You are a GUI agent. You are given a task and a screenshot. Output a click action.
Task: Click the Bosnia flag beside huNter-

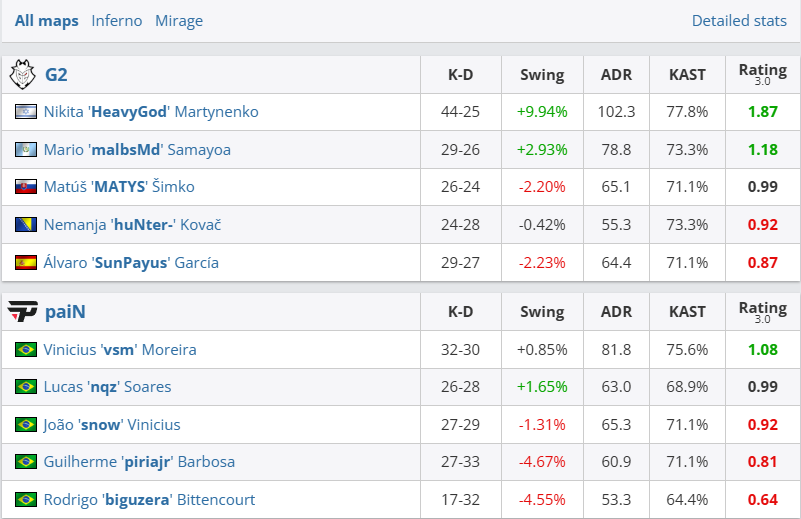pyautogui.click(x=26, y=225)
